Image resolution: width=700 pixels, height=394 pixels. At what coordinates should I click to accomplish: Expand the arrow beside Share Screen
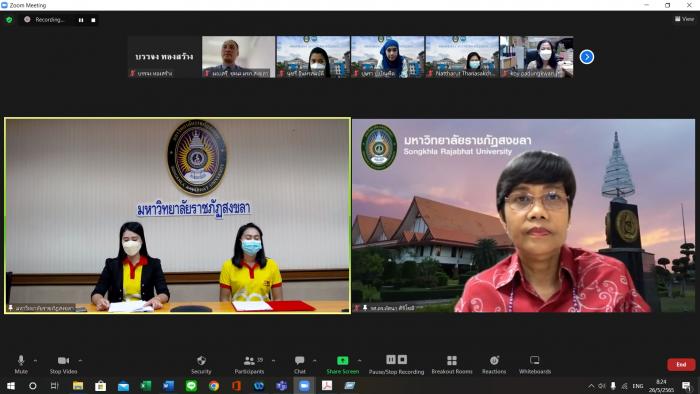pos(360,361)
